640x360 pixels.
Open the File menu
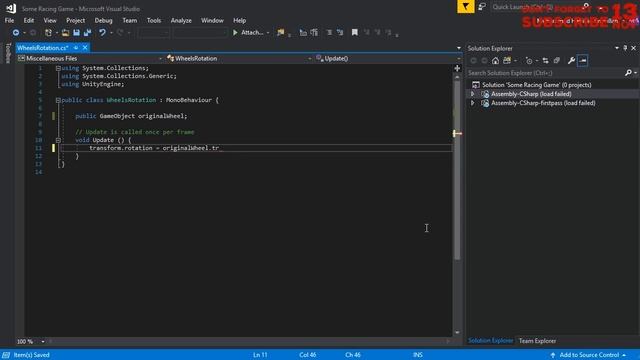pyautogui.click(x=9, y=20)
